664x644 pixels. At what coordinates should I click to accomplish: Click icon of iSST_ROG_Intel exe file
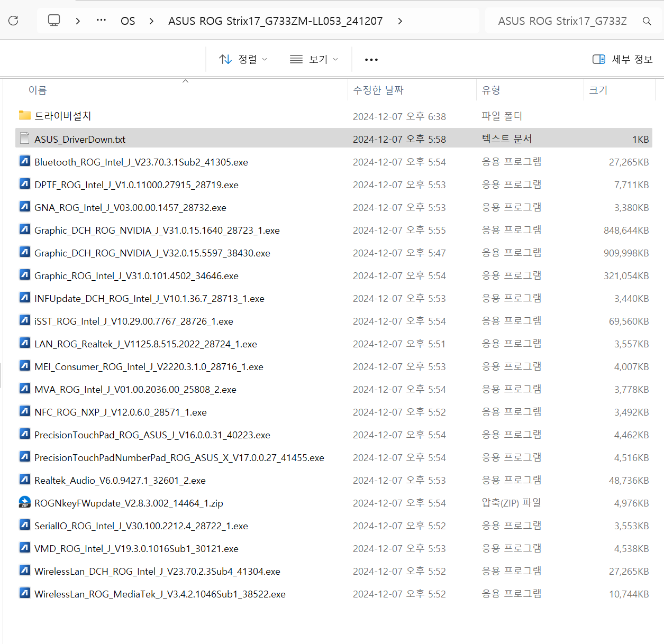25,320
